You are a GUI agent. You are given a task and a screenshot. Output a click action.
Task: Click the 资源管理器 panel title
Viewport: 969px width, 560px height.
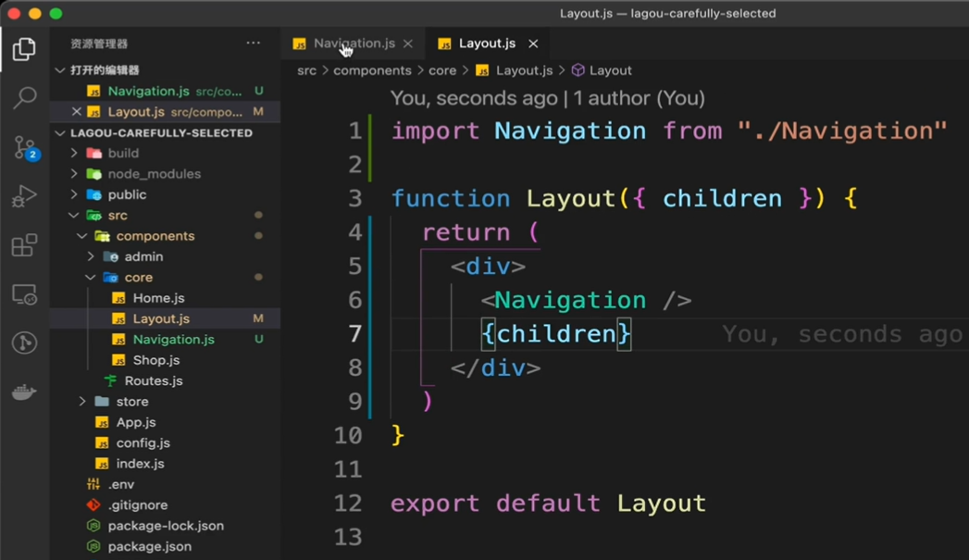pyautogui.click(x=99, y=44)
